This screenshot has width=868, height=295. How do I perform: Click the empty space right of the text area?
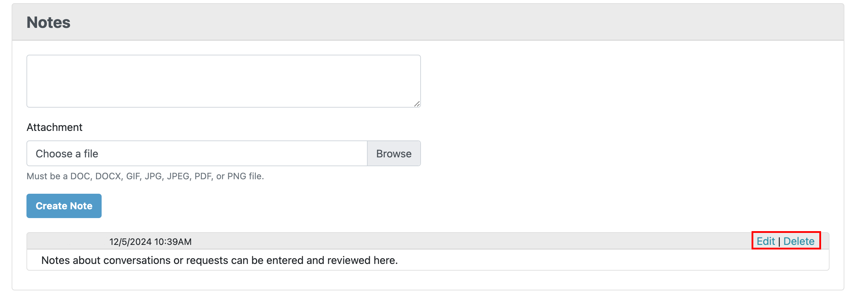click(617, 81)
